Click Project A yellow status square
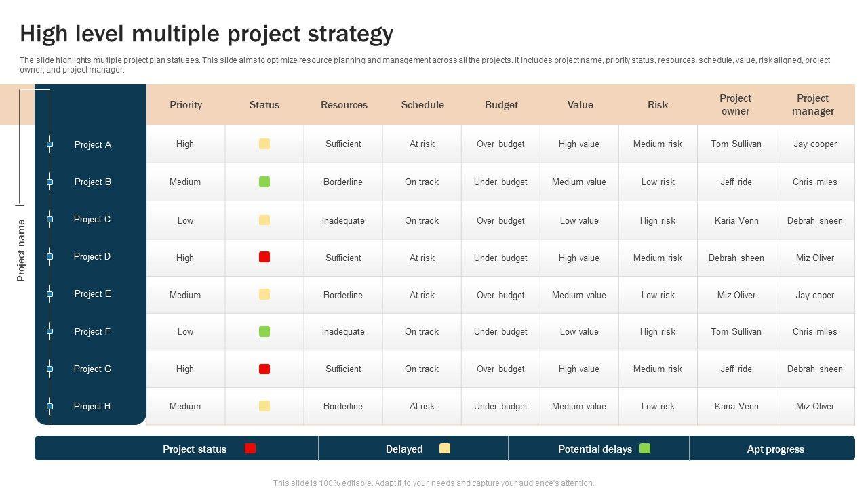The image size is (868, 488). coord(264,144)
